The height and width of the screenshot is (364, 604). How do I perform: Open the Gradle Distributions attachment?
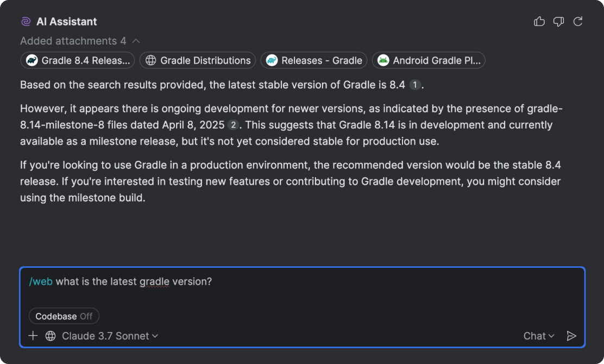198,60
